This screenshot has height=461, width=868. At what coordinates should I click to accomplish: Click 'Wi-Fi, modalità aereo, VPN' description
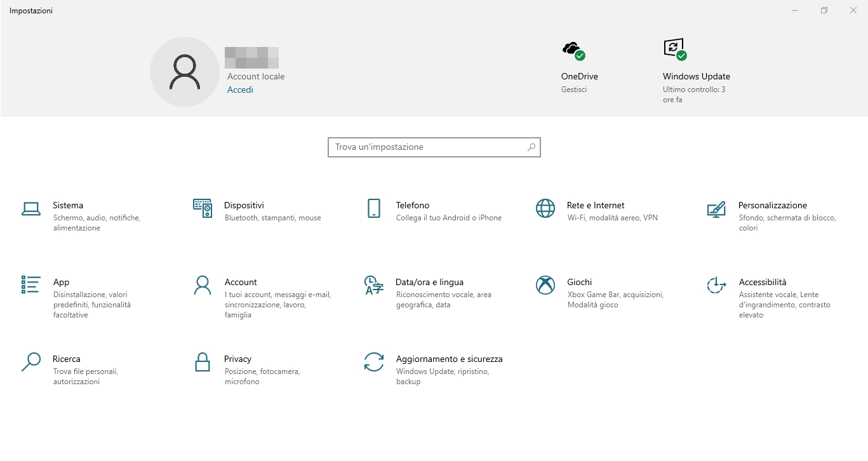613,218
